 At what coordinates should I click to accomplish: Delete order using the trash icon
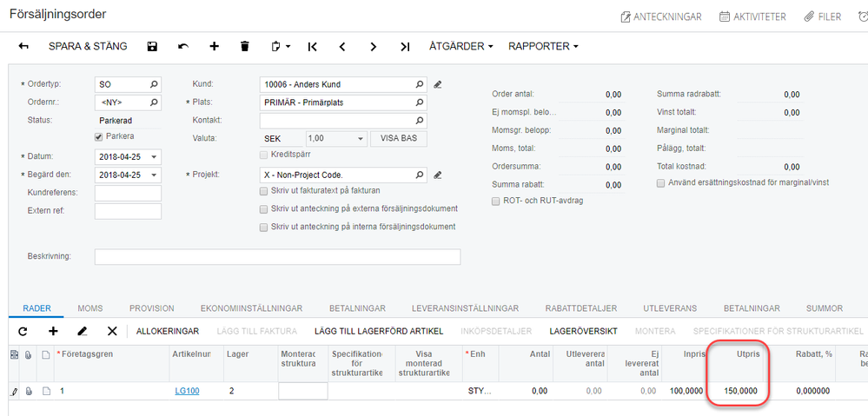(x=244, y=46)
